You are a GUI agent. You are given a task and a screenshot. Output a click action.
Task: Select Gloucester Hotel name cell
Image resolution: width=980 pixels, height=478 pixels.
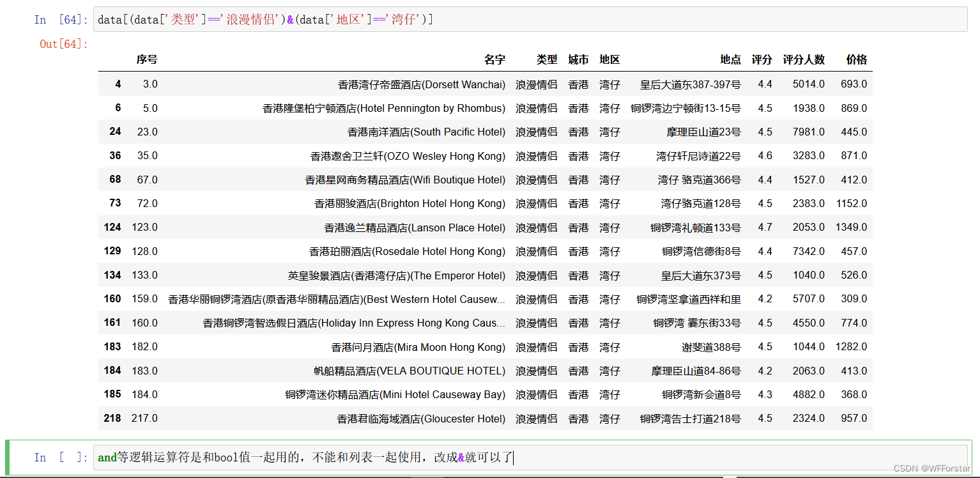coord(421,419)
